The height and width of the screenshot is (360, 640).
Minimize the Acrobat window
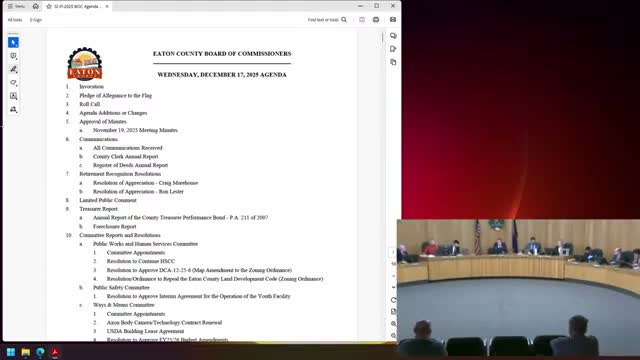pyautogui.click(x=360, y=6)
